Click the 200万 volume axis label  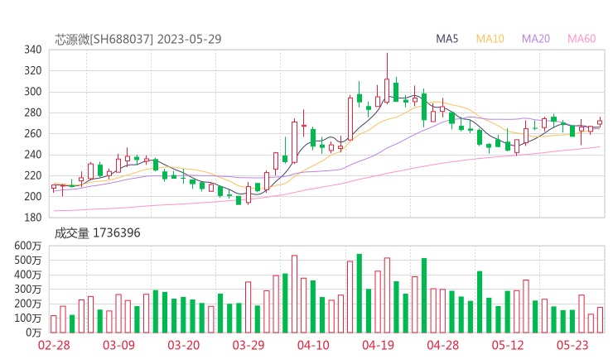(x=28, y=304)
